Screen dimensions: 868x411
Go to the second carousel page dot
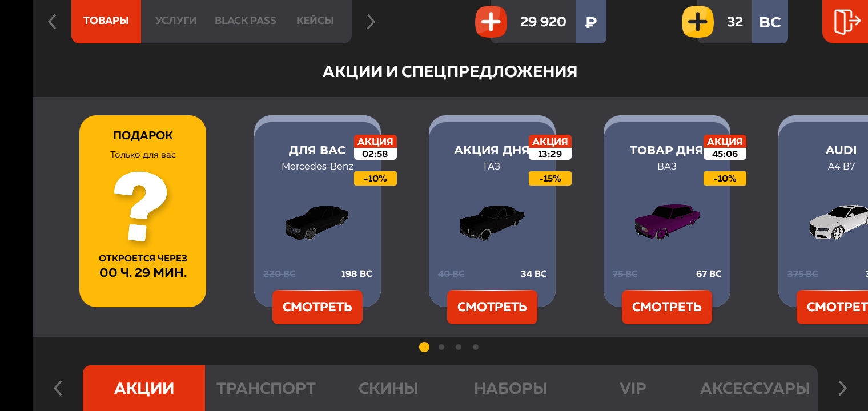[x=441, y=347]
